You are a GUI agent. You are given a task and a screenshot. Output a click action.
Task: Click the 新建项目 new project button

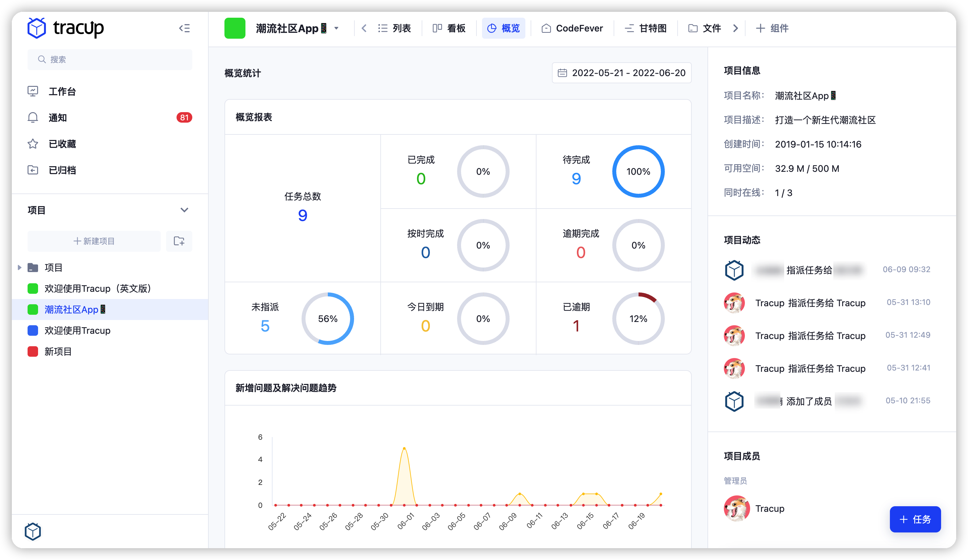click(x=94, y=241)
